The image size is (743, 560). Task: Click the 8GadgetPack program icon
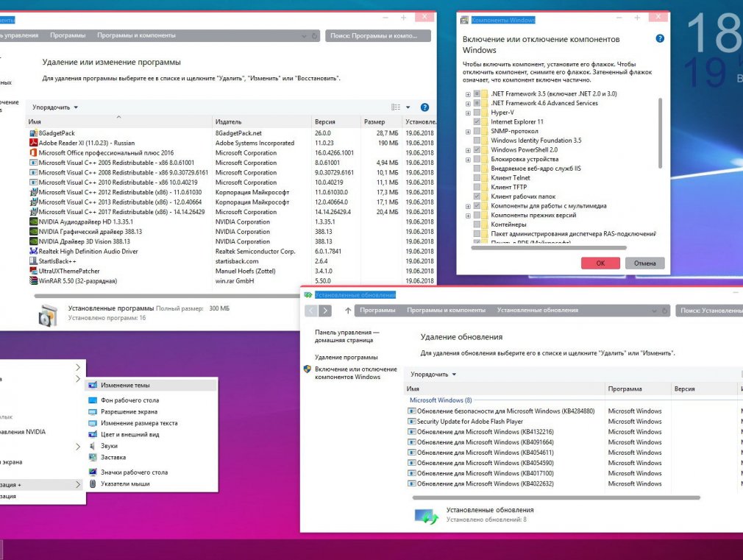[x=33, y=133]
